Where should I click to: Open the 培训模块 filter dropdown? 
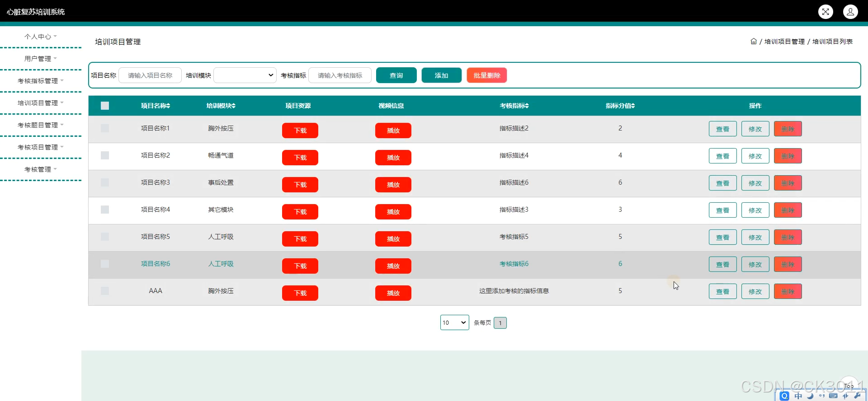click(245, 75)
